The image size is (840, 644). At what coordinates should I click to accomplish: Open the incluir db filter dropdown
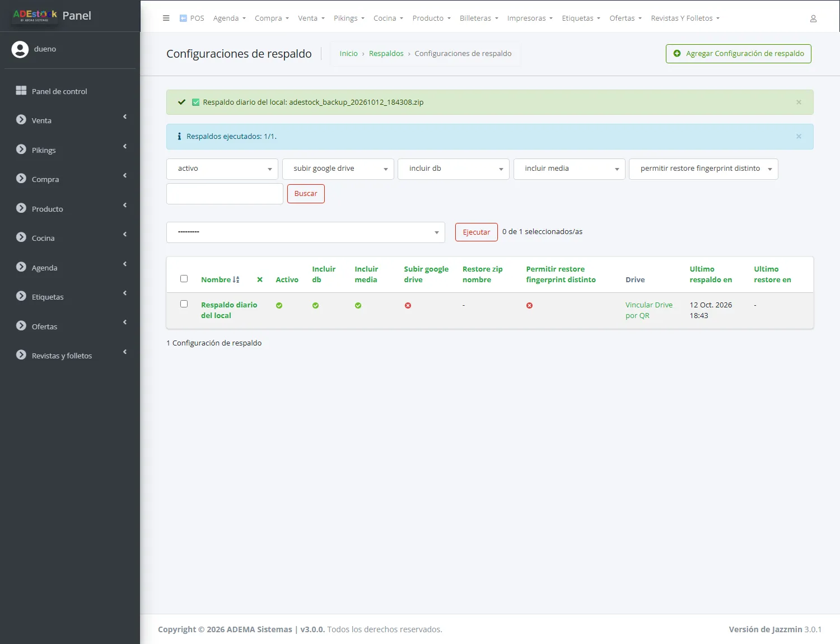(454, 169)
